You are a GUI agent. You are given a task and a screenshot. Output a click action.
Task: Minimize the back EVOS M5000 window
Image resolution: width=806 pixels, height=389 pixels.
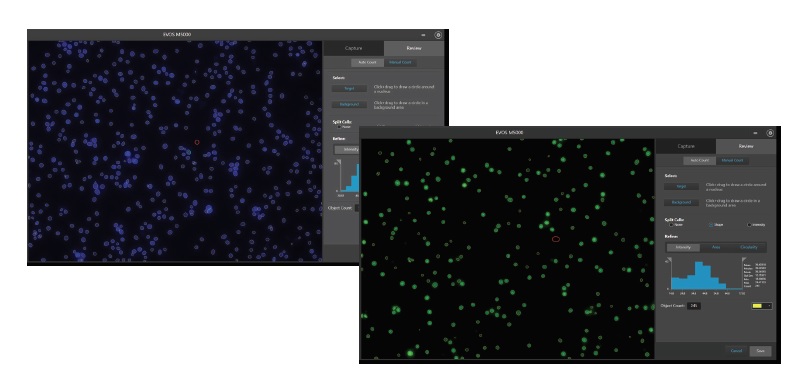424,35
